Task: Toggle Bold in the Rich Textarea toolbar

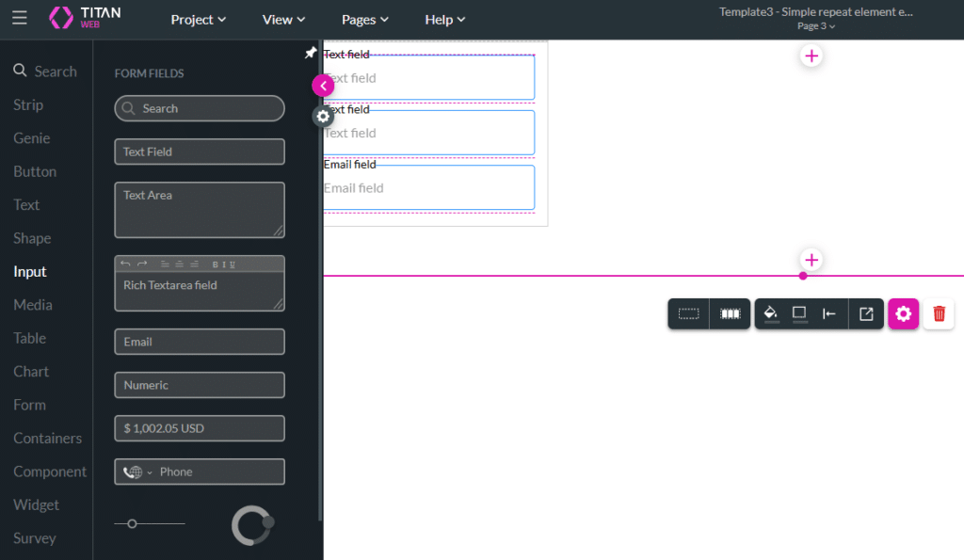Action: 215,264
